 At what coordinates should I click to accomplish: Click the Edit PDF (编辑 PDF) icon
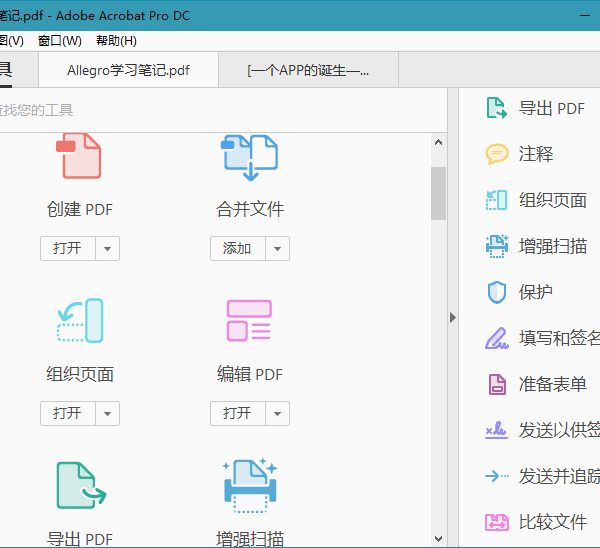250,321
